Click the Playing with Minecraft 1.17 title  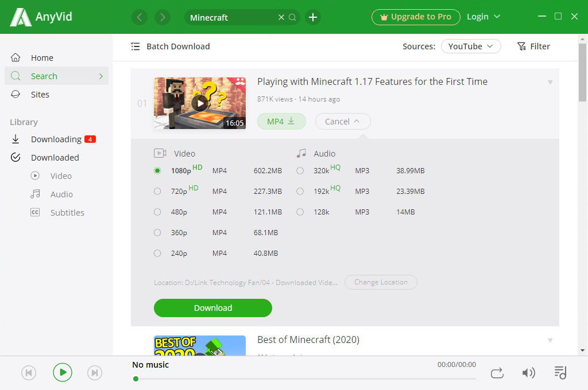tap(372, 81)
